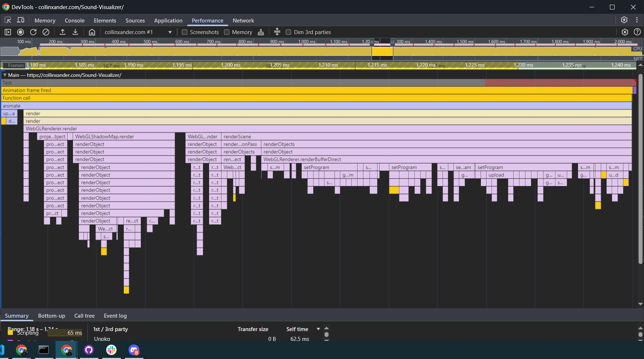Open the Self time sort dropdown arrow
This screenshot has height=359, width=644.
coord(318,329)
